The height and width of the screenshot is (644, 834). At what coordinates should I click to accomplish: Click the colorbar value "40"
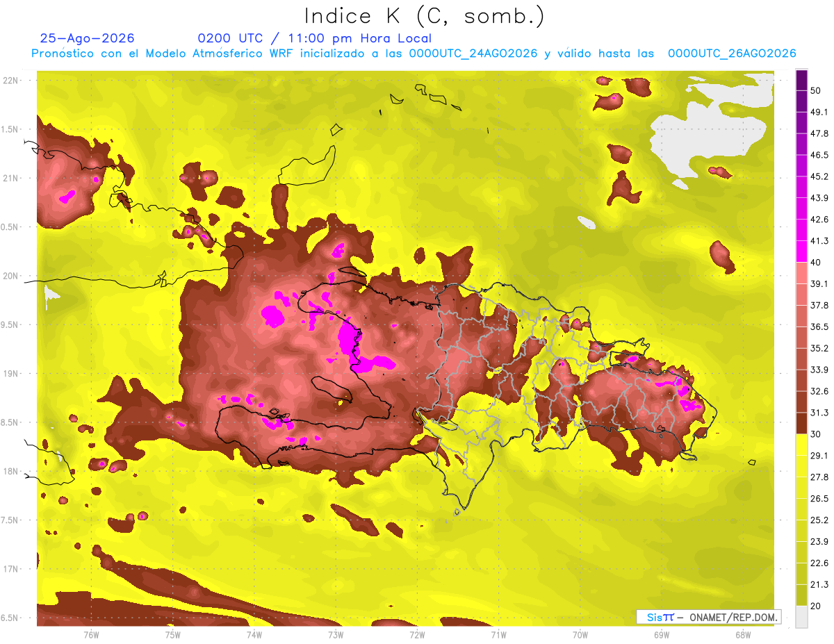pos(816,263)
